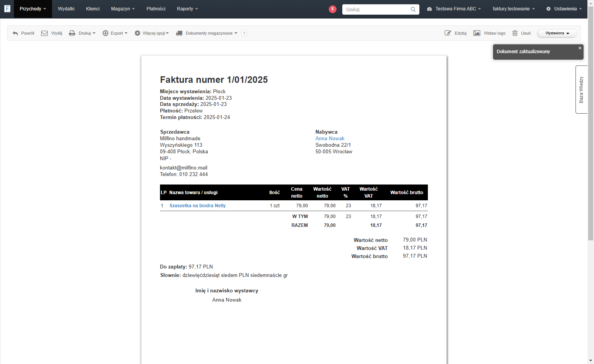Click the Ustawienia settings label
The width and height of the screenshot is (594, 364).
point(565,9)
